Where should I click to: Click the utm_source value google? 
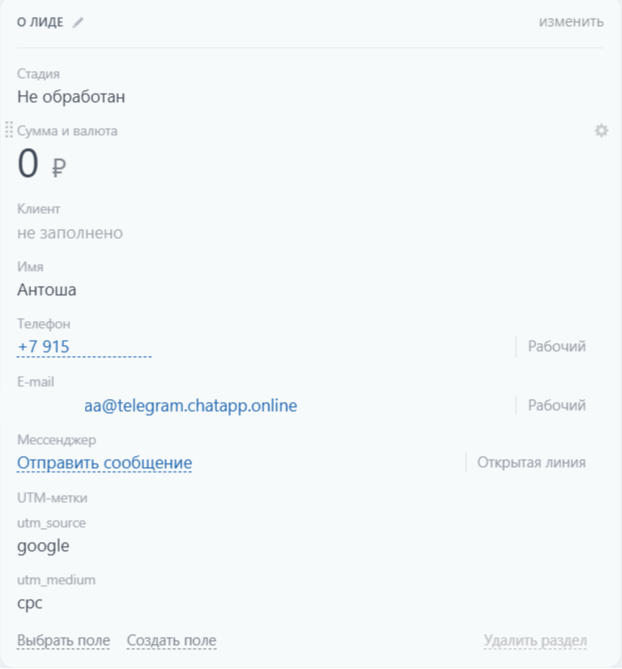coord(43,546)
